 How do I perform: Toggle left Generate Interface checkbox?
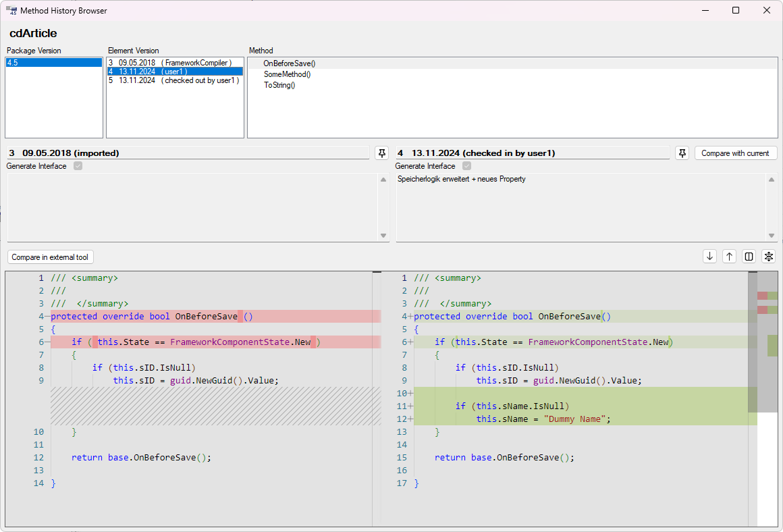78,166
